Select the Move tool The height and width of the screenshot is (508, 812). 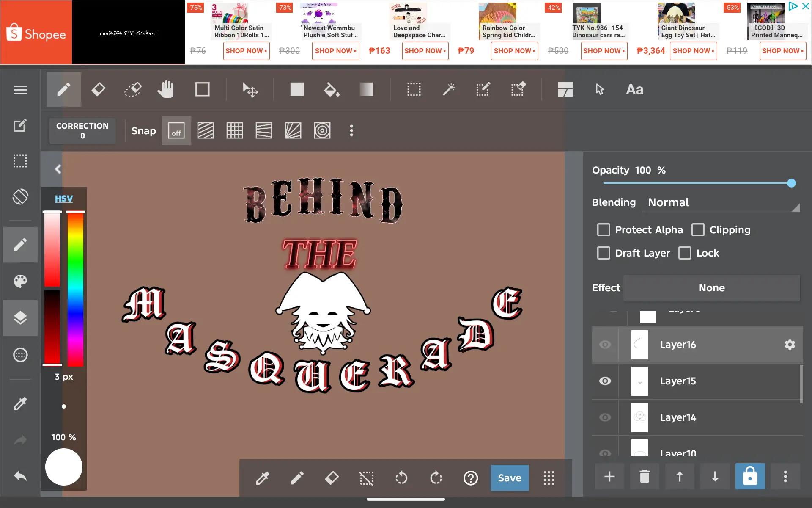[x=250, y=90]
